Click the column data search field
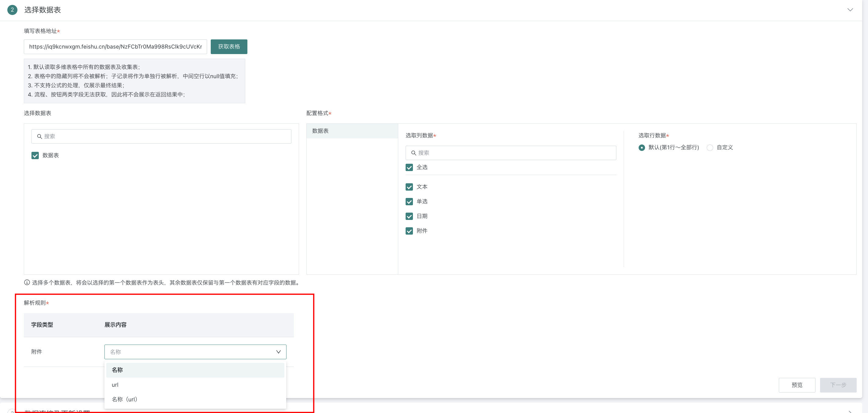 (510, 153)
